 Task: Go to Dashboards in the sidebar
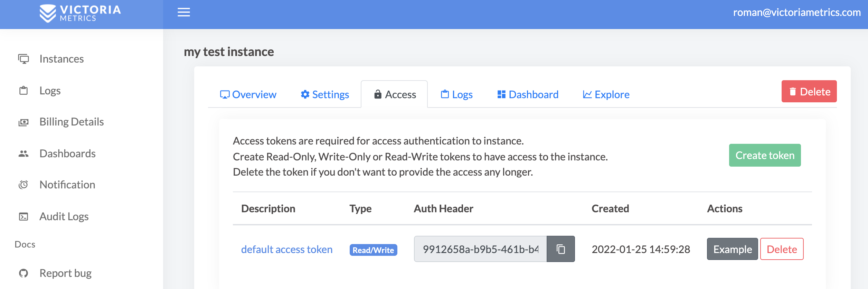tap(67, 153)
